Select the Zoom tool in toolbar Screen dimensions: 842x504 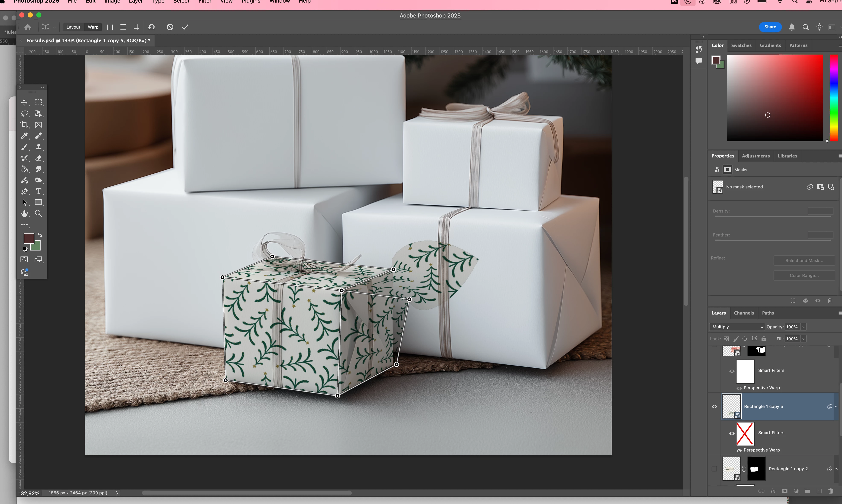point(38,214)
